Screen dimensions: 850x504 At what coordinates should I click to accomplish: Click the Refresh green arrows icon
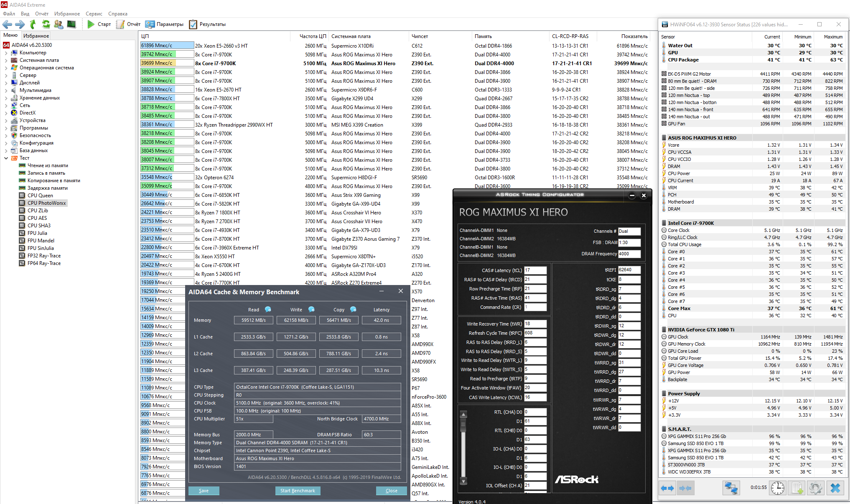point(46,24)
